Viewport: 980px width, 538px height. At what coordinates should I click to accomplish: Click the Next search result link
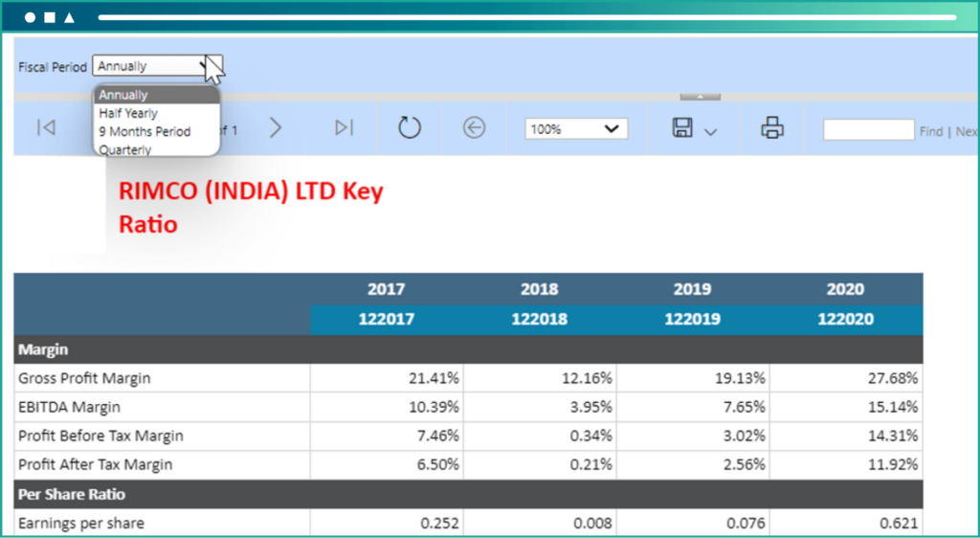966,132
